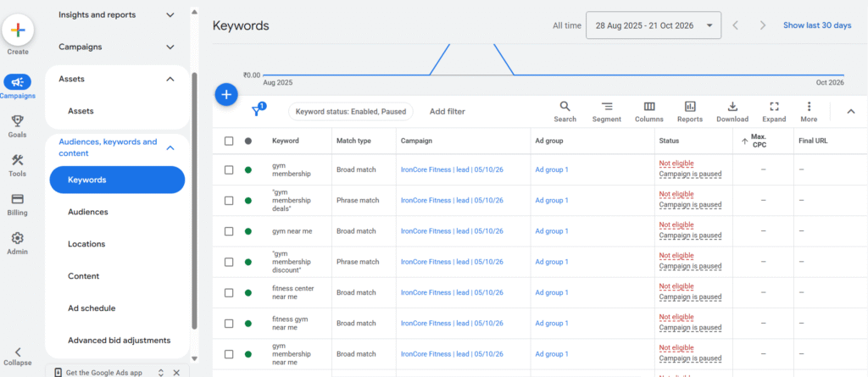This screenshot has width=868, height=377.
Task: Select checkbox for fitness center near me
Action: (229, 293)
